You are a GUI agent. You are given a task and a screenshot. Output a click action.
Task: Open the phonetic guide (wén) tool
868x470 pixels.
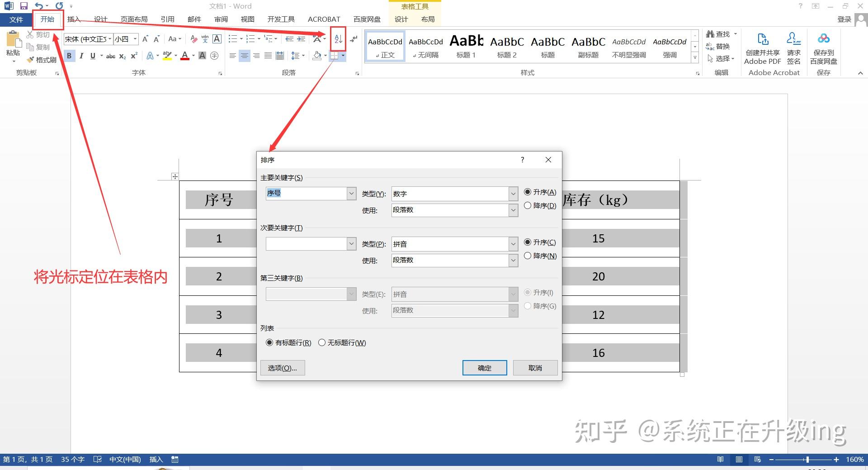pyautogui.click(x=205, y=39)
